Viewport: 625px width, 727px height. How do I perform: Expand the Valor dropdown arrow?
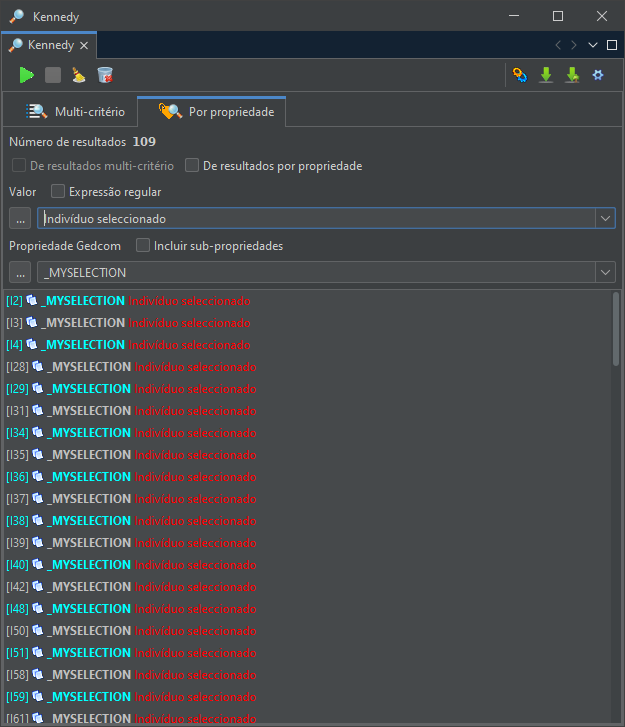605,218
